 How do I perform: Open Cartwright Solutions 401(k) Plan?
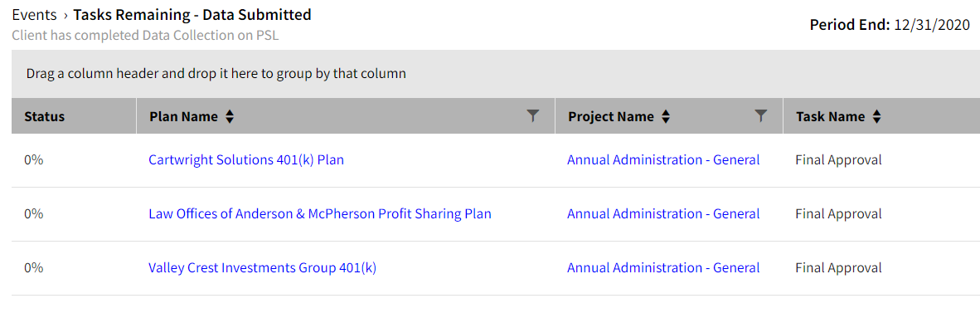(x=246, y=160)
